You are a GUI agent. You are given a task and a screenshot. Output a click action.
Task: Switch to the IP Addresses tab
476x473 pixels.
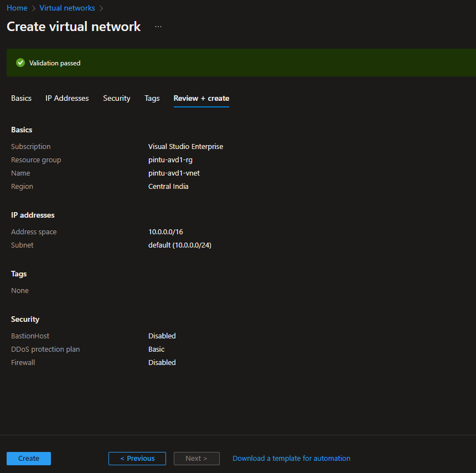(x=67, y=98)
